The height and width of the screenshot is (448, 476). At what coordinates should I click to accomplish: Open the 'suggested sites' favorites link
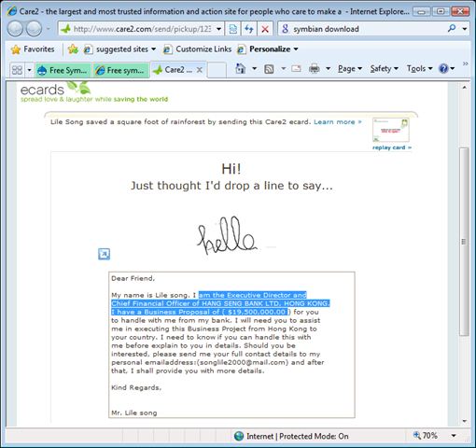pos(119,49)
